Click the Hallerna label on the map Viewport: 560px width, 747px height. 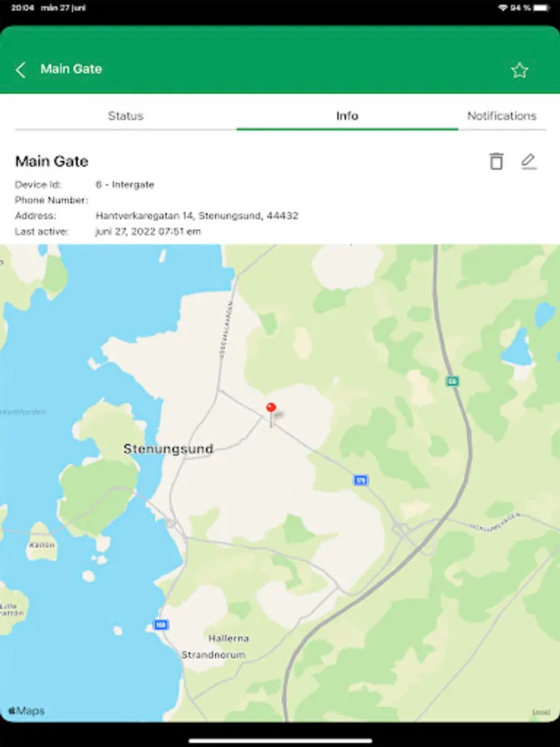[x=229, y=638]
